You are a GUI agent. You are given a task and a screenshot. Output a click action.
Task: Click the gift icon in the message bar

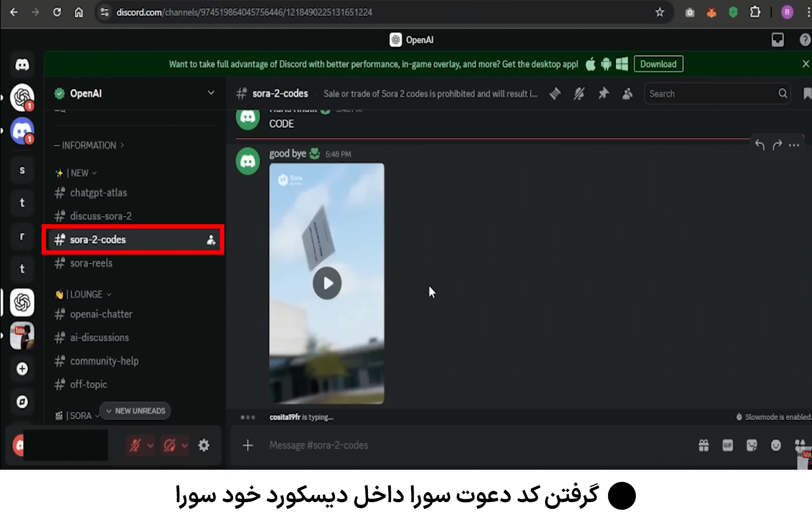[x=703, y=445]
